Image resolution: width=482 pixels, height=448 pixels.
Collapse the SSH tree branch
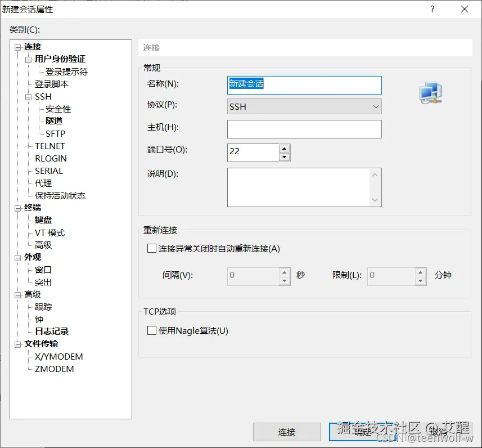coord(28,96)
